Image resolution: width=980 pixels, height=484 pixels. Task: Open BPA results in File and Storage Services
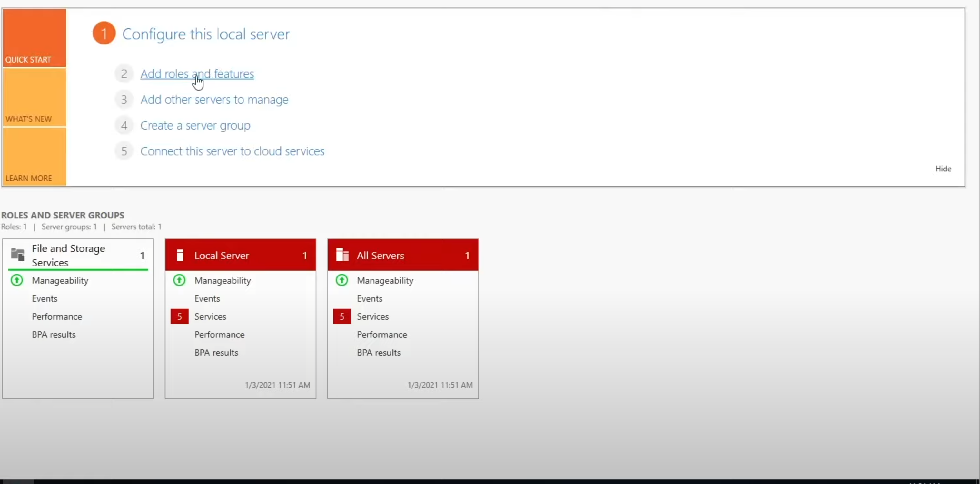(x=54, y=334)
